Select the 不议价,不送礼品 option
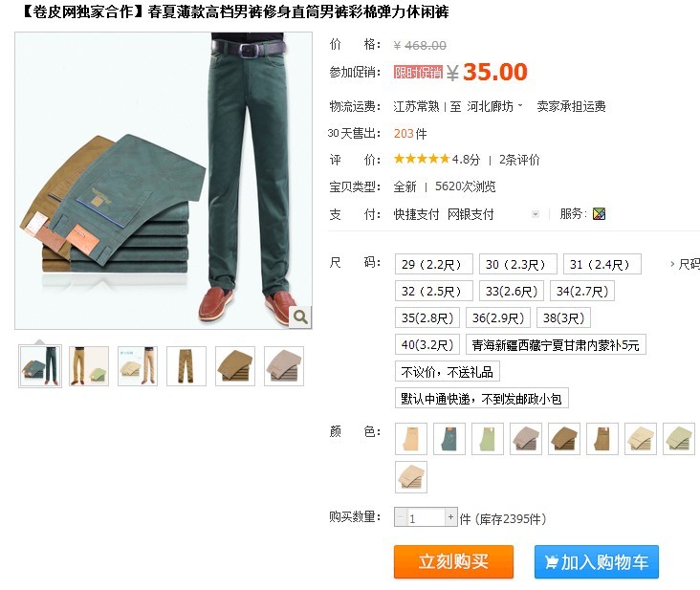This screenshot has width=700, height=590. (x=447, y=372)
